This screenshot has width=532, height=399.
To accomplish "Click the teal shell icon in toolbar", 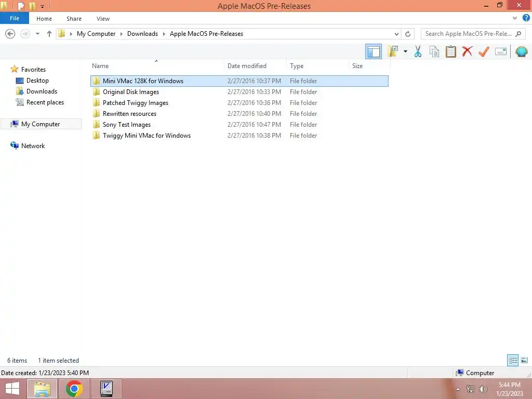I will click(521, 51).
